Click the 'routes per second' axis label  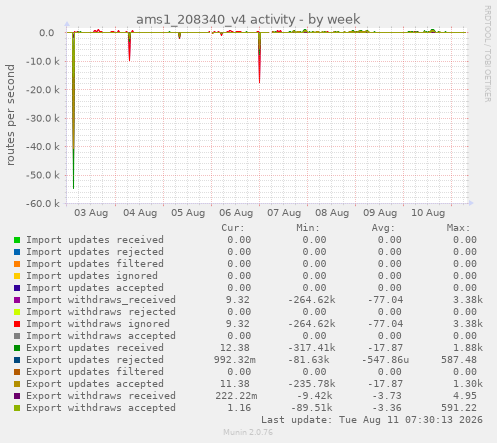pos(11,115)
